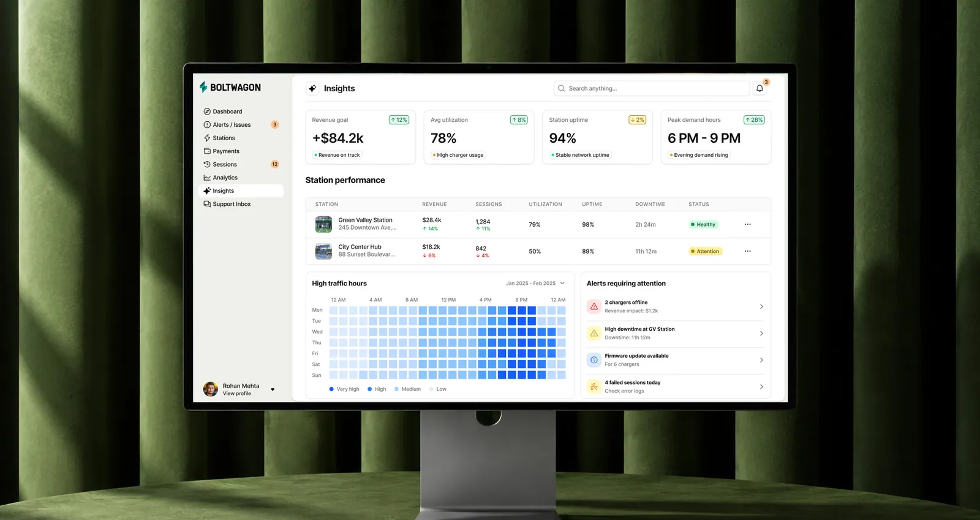980x520 pixels.
Task: Select the Insights sidebar item
Action: point(241,190)
